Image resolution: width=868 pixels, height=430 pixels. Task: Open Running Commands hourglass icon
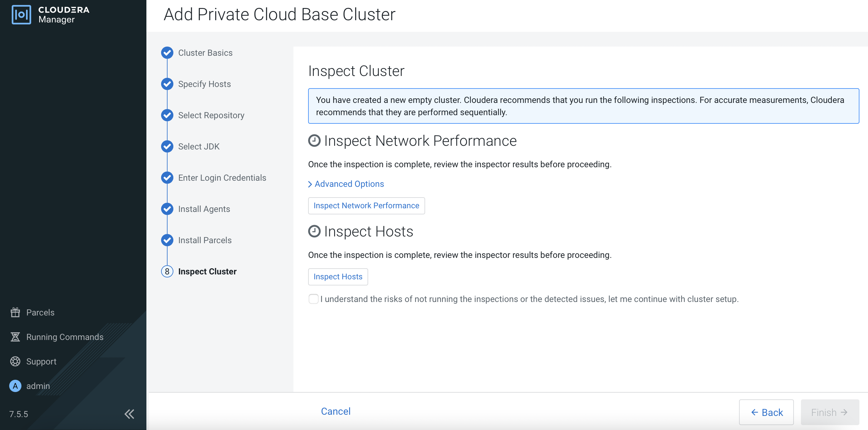click(15, 337)
